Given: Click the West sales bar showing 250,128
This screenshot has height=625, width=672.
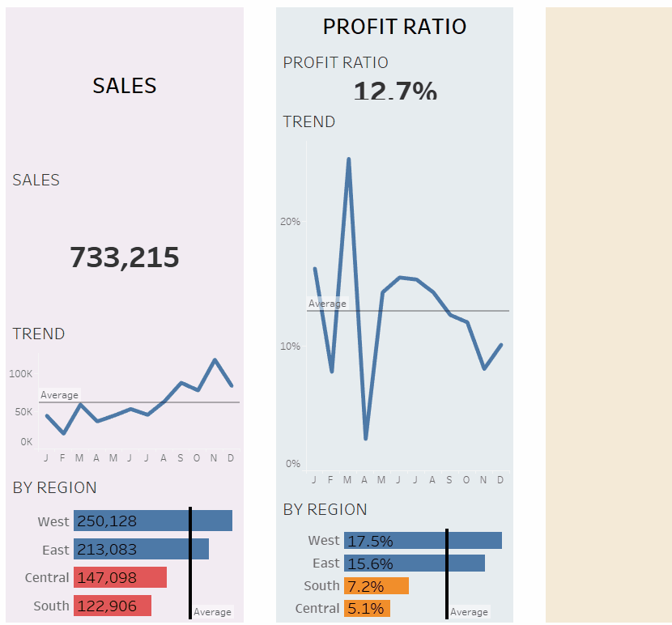Looking at the screenshot, I should tap(152, 521).
